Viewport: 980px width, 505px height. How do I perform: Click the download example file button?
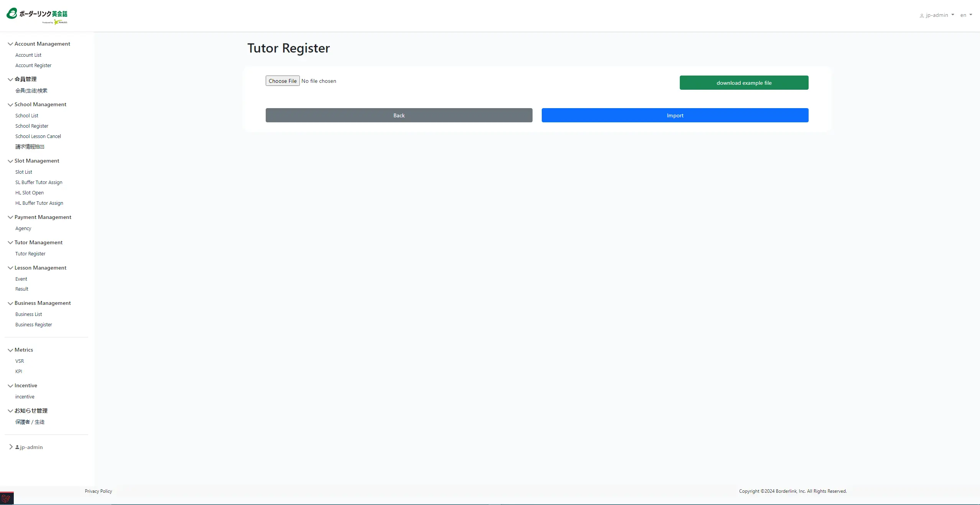pyautogui.click(x=744, y=83)
